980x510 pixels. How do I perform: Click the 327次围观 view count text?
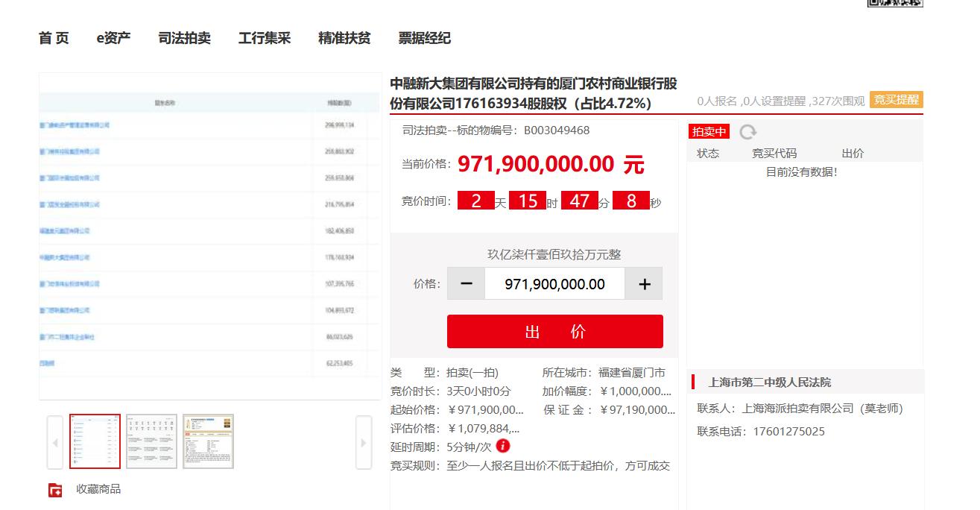[837, 101]
